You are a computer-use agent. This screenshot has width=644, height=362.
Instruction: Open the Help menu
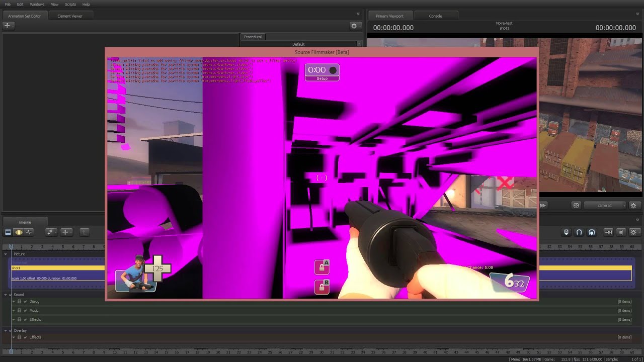86,5
